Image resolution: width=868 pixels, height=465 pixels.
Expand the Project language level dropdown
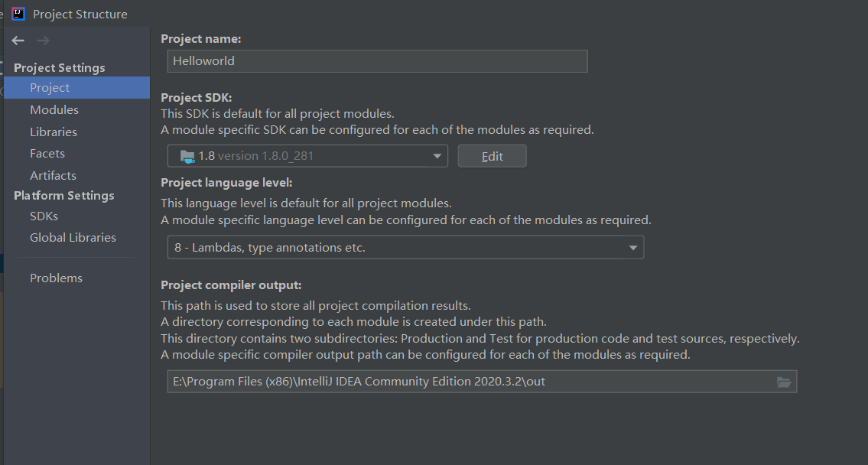click(632, 248)
